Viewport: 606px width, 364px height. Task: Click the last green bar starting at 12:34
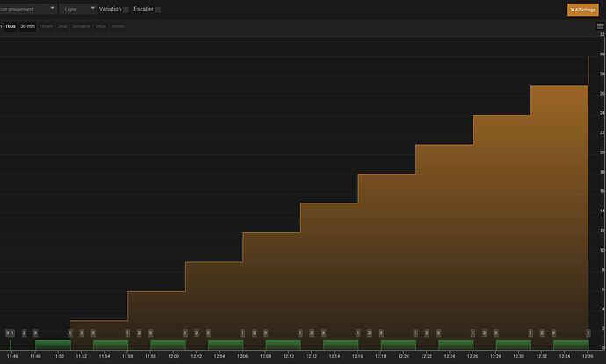tap(571, 345)
